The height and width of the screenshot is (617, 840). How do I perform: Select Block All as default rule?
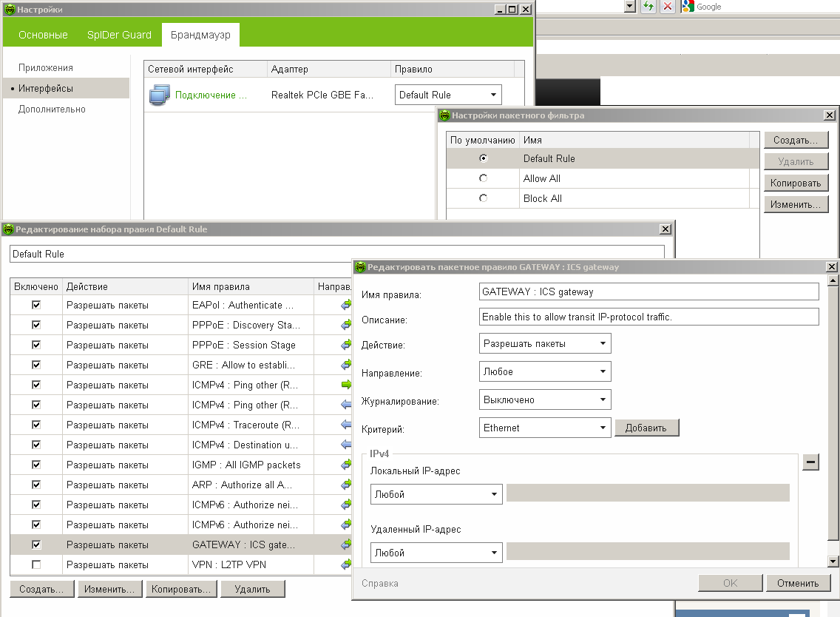(x=483, y=198)
